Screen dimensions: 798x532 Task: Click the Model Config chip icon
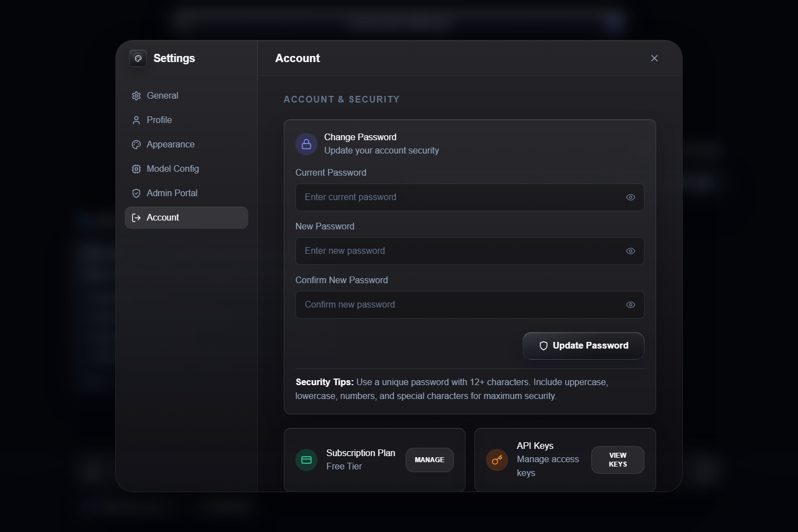tap(136, 169)
